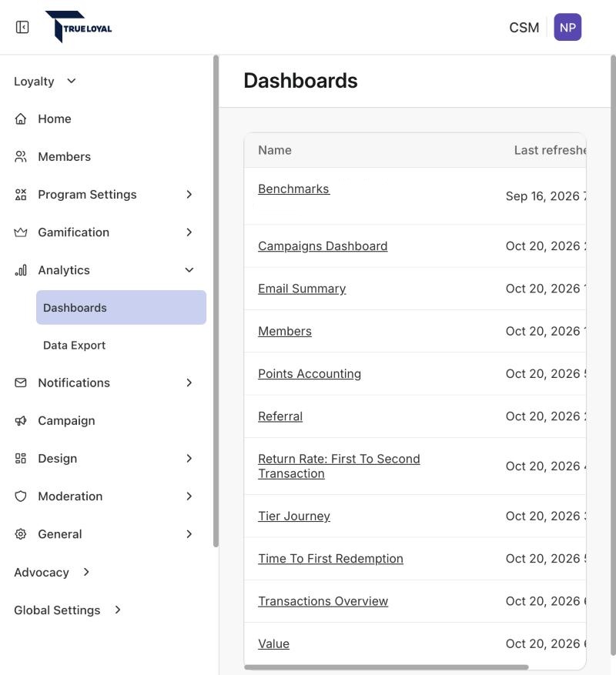Click the Members people icon
This screenshot has width=616, height=675.
21,157
